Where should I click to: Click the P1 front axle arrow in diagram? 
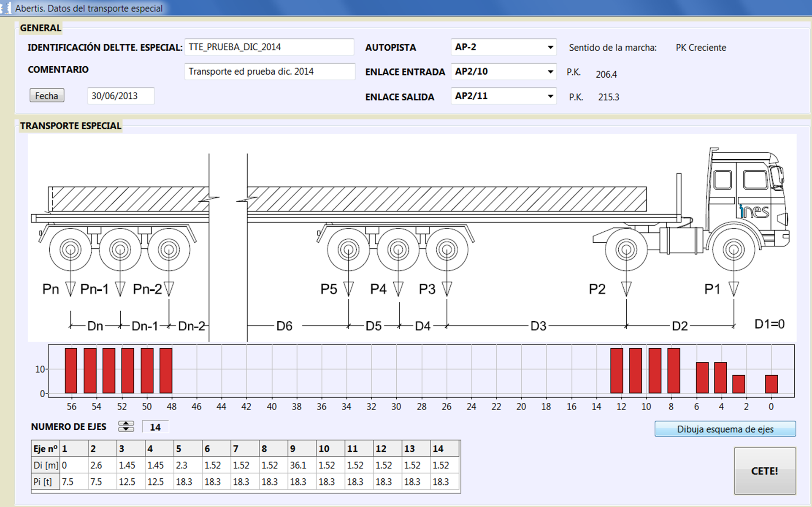(x=734, y=289)
